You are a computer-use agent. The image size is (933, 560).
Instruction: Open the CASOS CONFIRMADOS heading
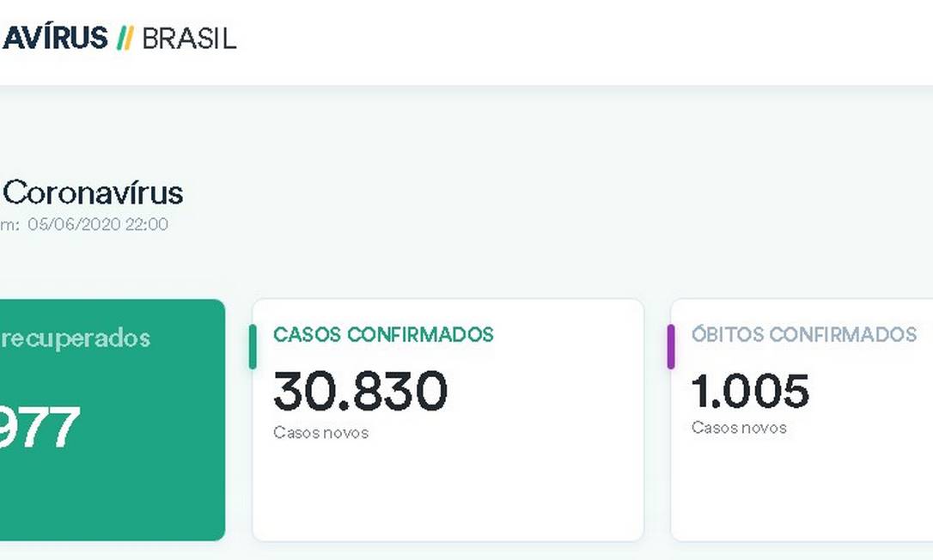click(x=383, y=335)
